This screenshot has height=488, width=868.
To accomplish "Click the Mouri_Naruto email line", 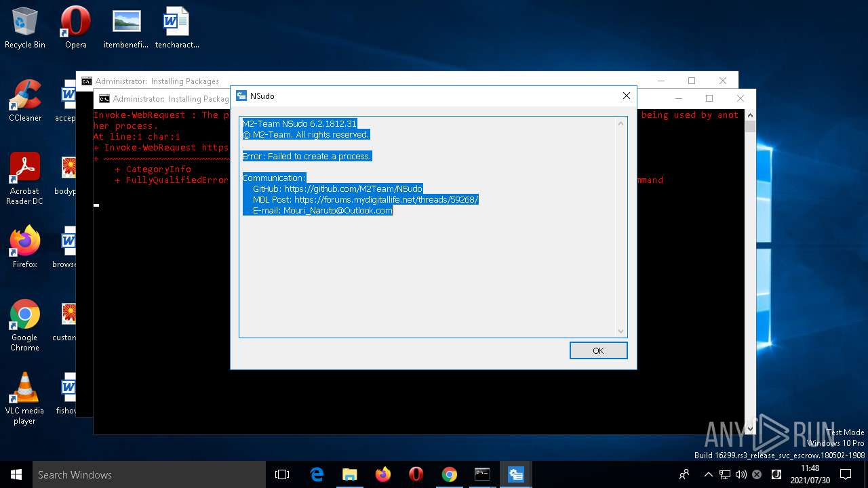I will point(322,210).
